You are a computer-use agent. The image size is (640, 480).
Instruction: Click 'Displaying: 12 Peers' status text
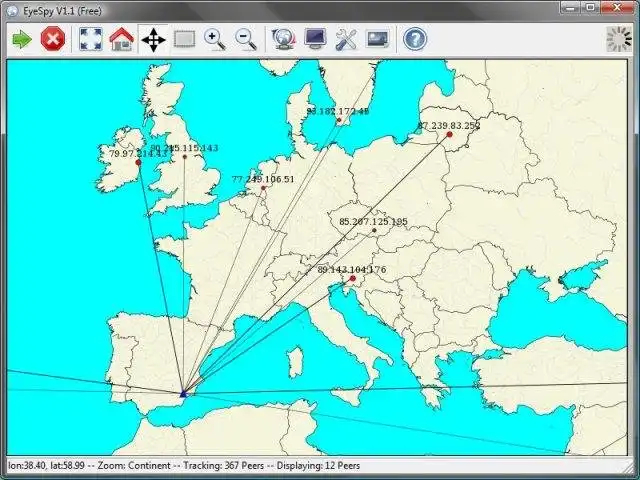pyautogui.click(x=318, y=466)
